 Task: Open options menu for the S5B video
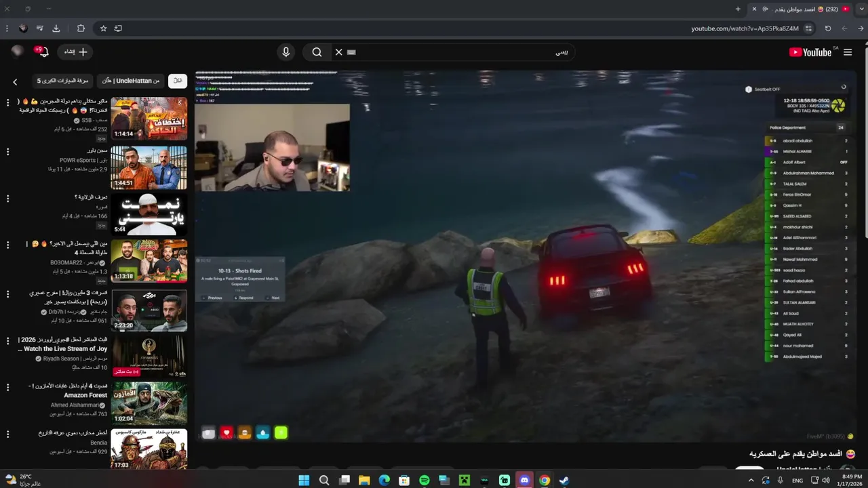(8, 102)
